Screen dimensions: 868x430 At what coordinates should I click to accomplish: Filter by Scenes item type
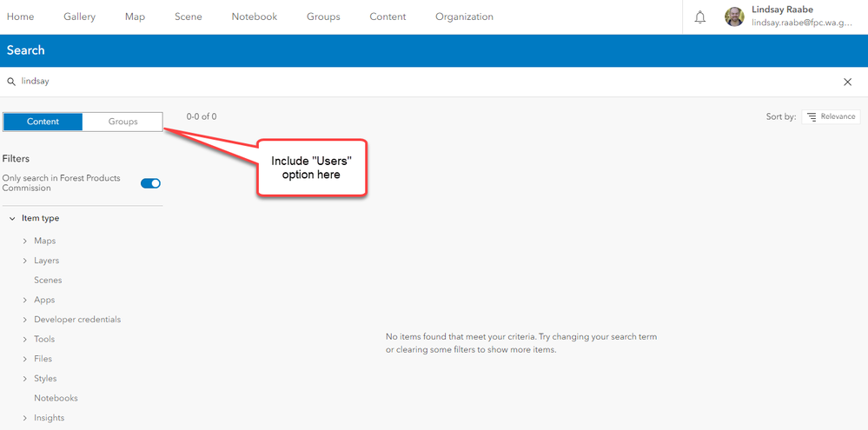[x=48, y=281]
